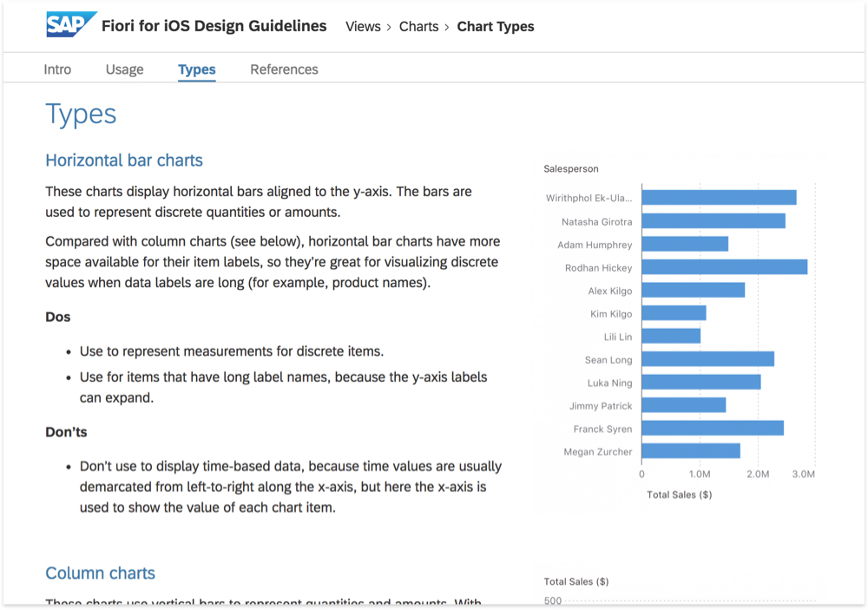Click the Don'ts subheading
The height and width of the screenshot is (610, 868).
67,432
